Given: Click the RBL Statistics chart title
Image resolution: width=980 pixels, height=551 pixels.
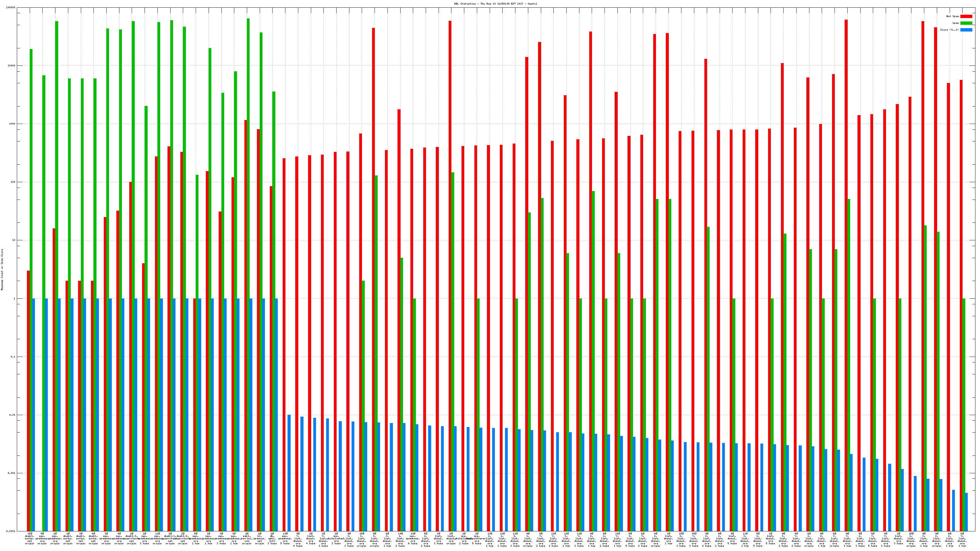Looking at the screenshot, I should [495, 4].
